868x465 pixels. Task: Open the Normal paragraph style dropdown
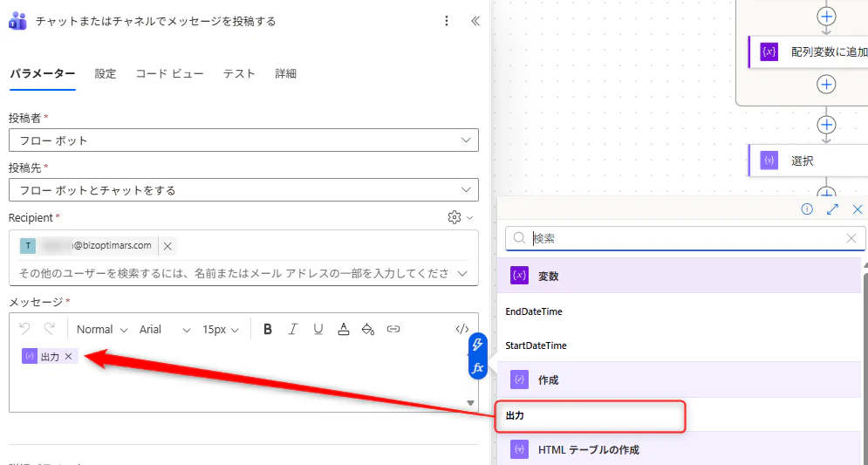(x=102, y=330)
